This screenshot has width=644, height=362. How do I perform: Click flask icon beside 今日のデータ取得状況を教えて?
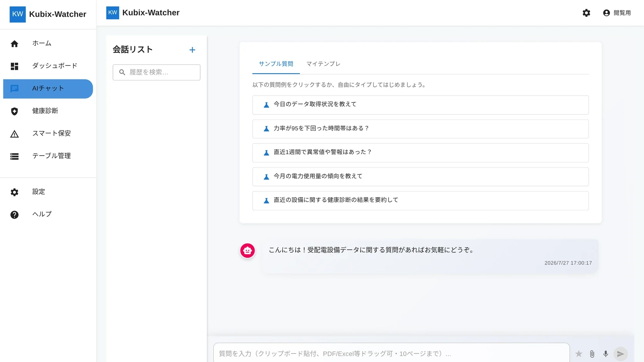point(266,105)
